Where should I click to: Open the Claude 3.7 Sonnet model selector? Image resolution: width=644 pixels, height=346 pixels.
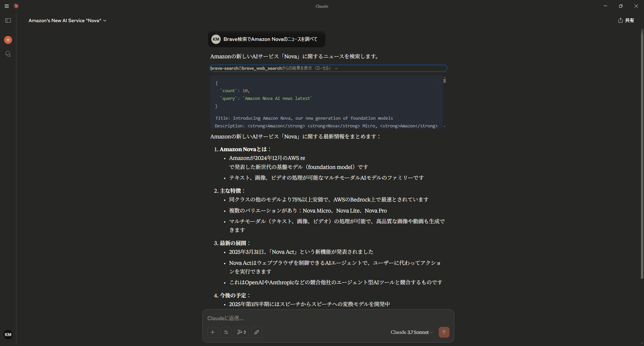(x=411, y=332)
